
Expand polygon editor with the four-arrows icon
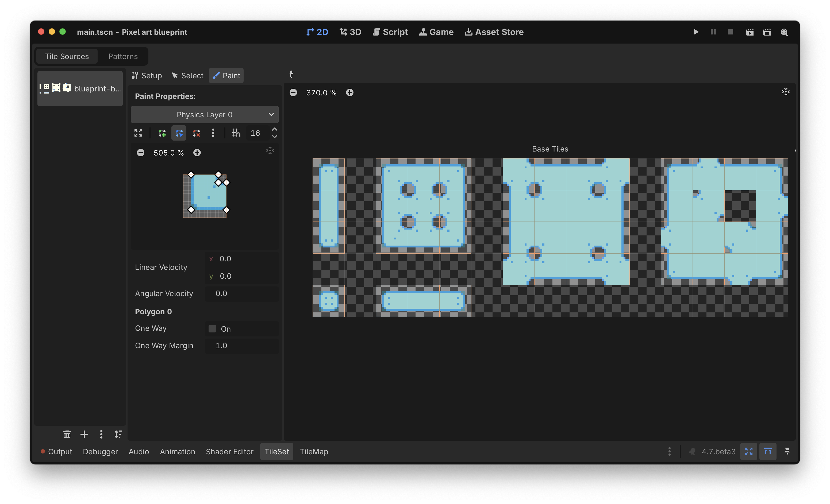(138, 133)
